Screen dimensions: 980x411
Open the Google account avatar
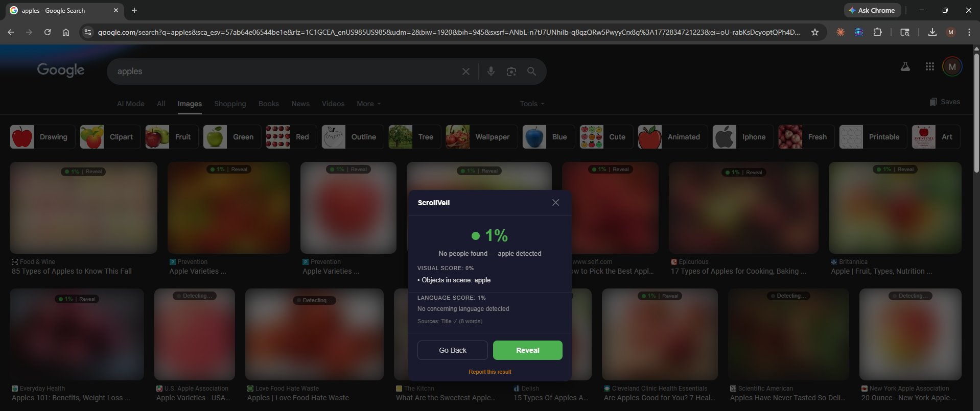click(952, 66)
